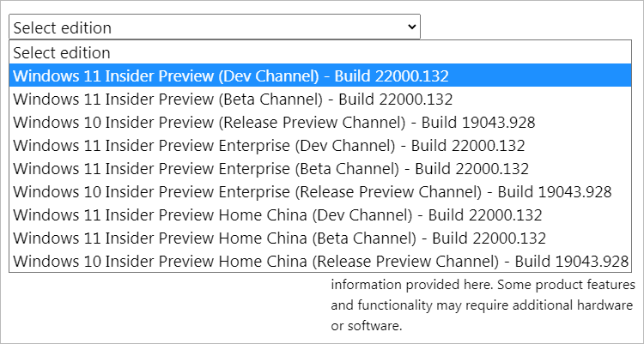Choose Windows 11 Enterprise (Beta Channel) build
This screenshot has height=344, width=644.
320,168
